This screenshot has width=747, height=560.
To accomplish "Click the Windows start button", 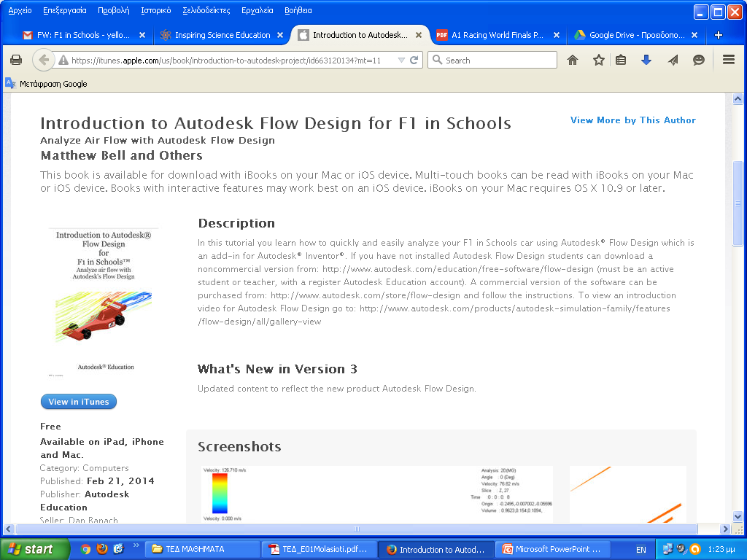I will point(34,549).
